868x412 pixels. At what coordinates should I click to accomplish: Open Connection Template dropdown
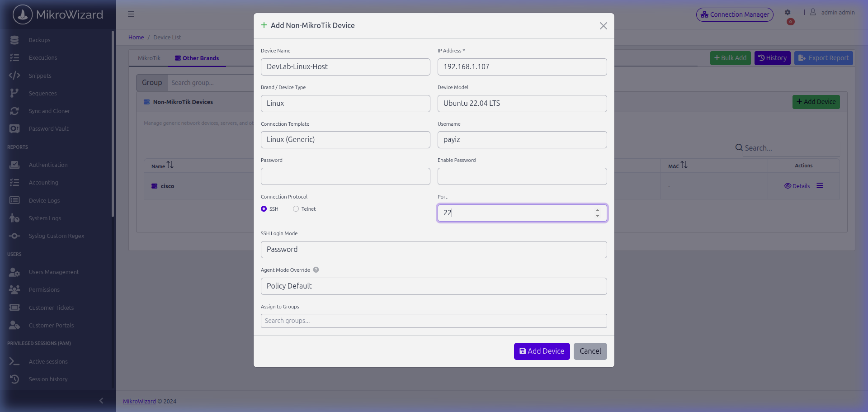(345, 140)
